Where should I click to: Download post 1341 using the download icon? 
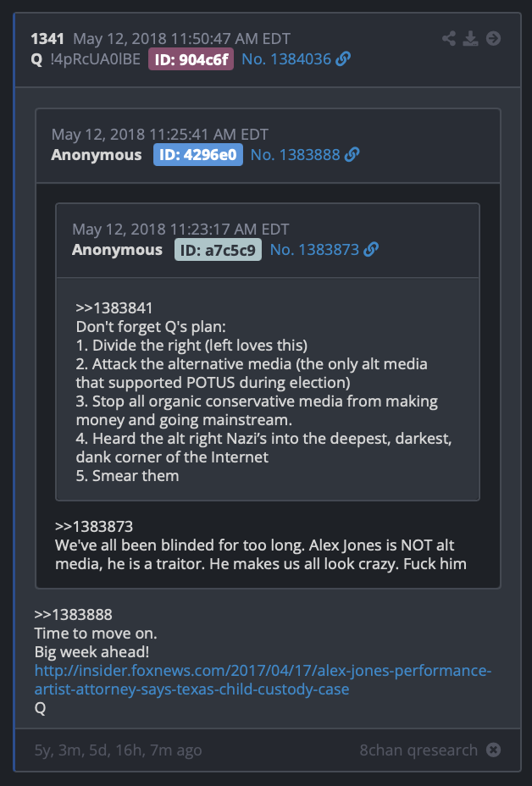pyautogui.click(x=470, y=39)
